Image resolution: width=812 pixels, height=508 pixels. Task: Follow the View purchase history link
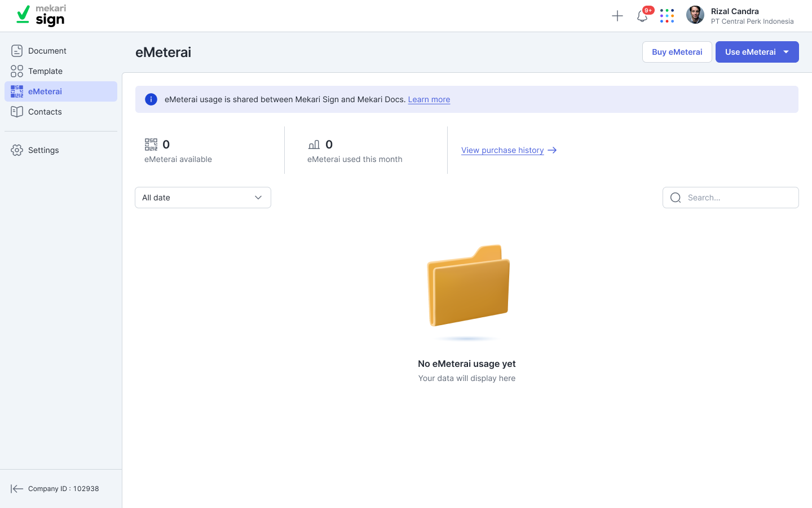click(x=502, y=150)
